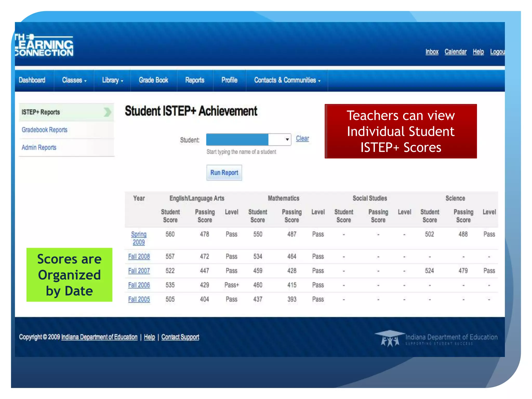Expand the Library menu
Viewport: 532px width, 399px height.
pos(112,80)
